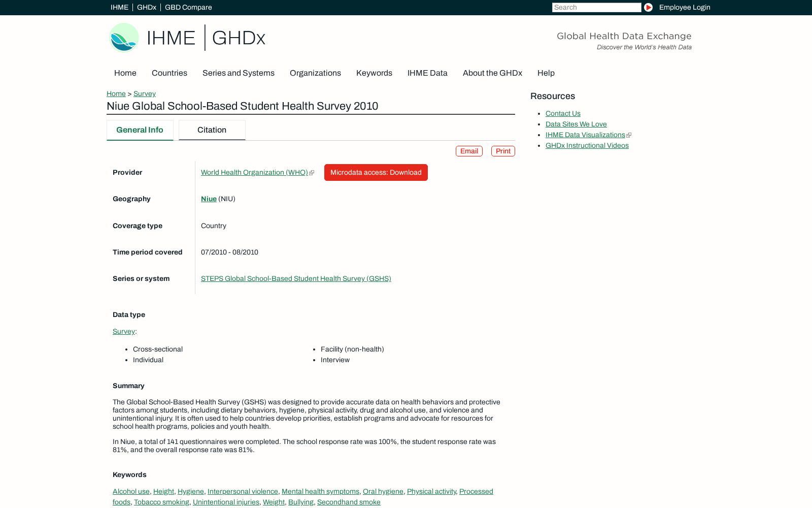Follow the Survey breadcrumb link
Screen dimensions: 812x508
(x=145, y=93)
